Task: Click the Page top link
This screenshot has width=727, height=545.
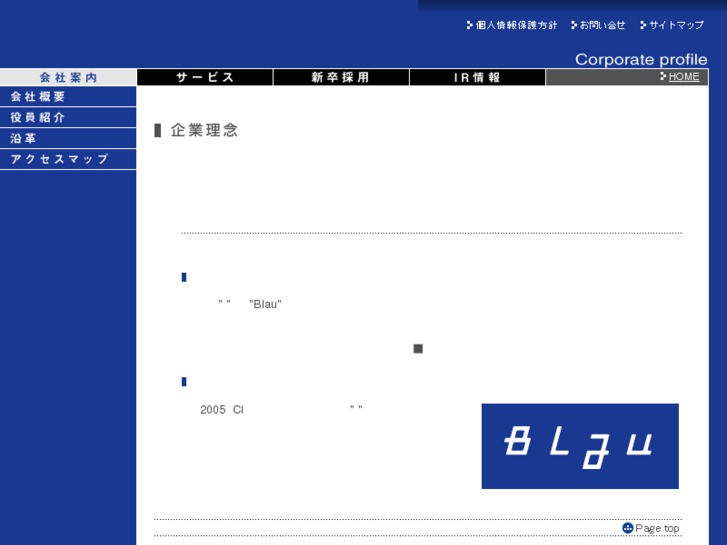Action: point(657,528)
